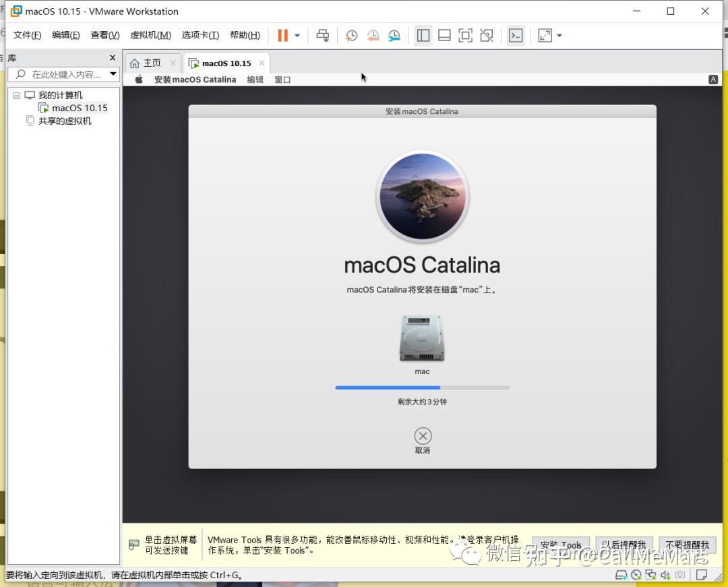Click the keyboard icon in the hint bar
Screen dimensions: 728x587
tap(133, 545)
